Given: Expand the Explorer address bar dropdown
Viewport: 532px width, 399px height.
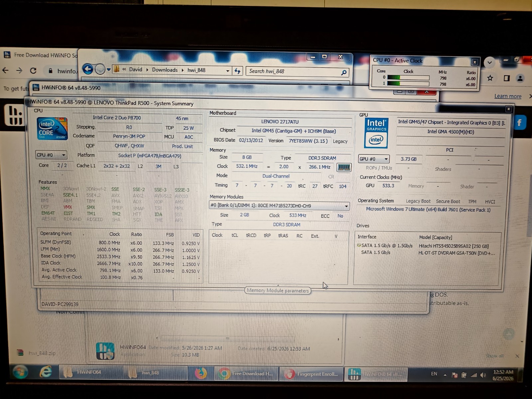Looking at the screenshot, I should click(227, 71).
